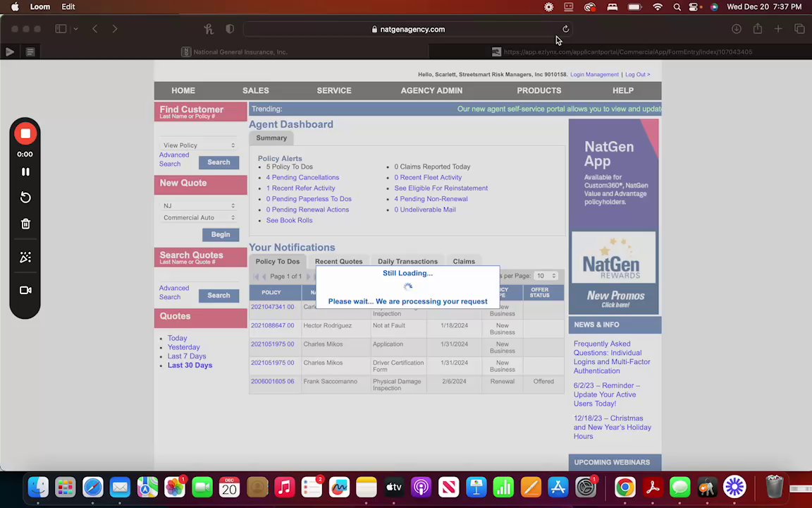The height and width of the screenshot is (508, 812).
Task: Open the Christmas and New Year's Holiday Hours news
Action: pyautogui.click(x=612, y=427)
